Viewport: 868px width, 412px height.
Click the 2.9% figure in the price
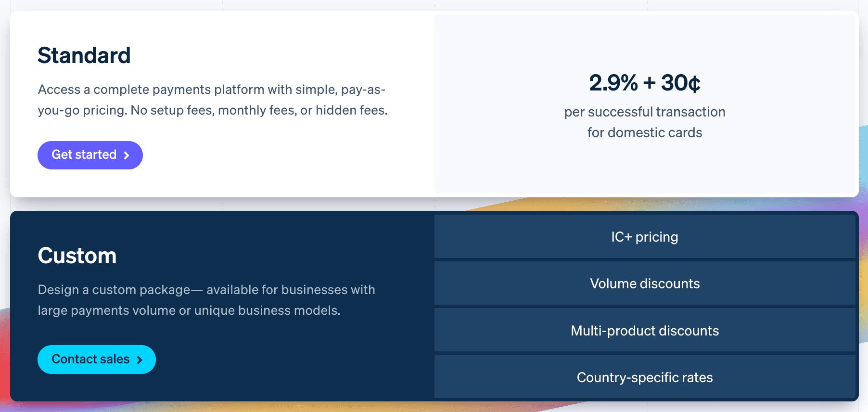point(613,83)
